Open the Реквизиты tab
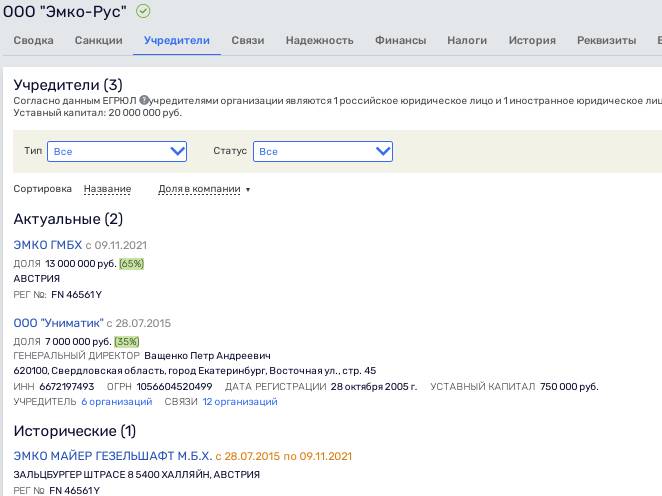This screenshot has height=496, width=662. point(606,41)
